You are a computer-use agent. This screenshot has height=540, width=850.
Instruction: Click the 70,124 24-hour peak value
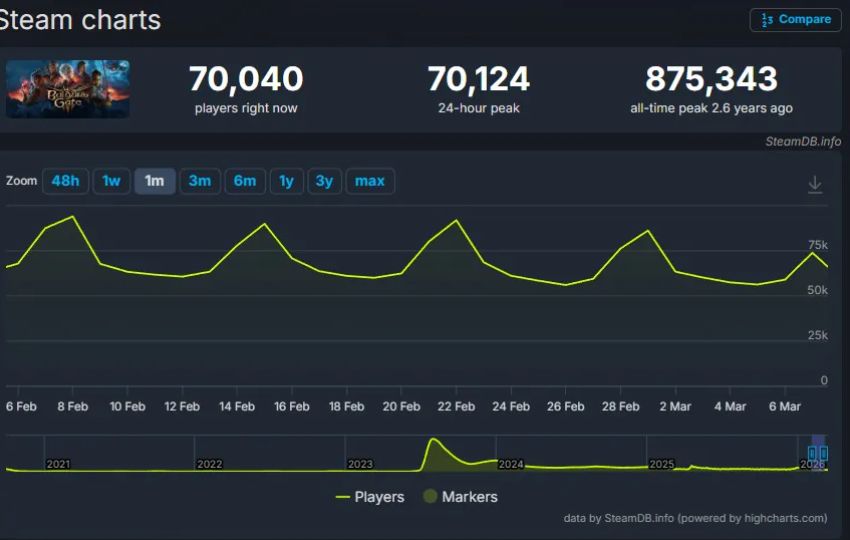pos(479,79)
